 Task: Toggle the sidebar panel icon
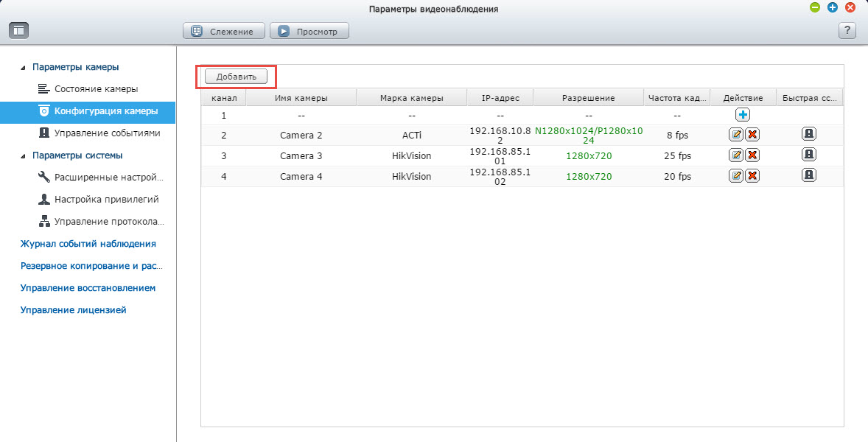(19, 30)
